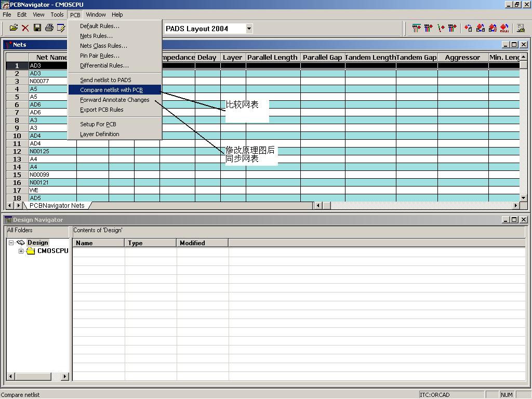The height and width of the screenshot is (399, 532).
Task: Open the Tools menu
Action: tap(57, 15)
